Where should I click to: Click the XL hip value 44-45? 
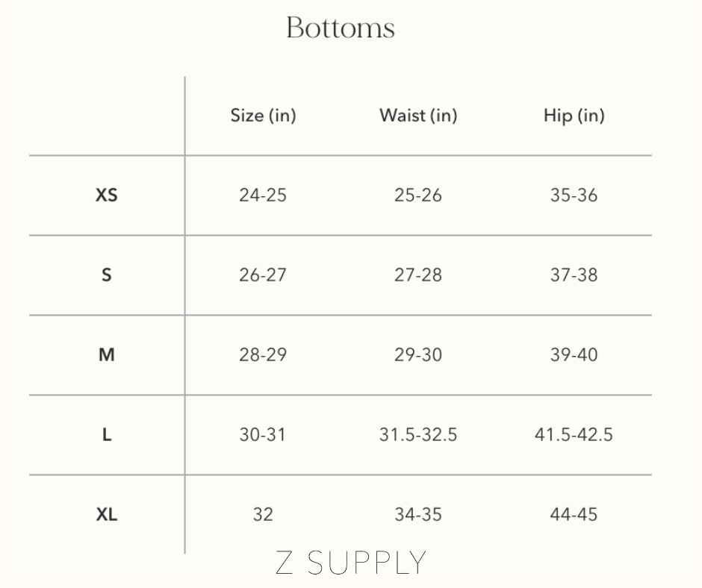point(574,515)
